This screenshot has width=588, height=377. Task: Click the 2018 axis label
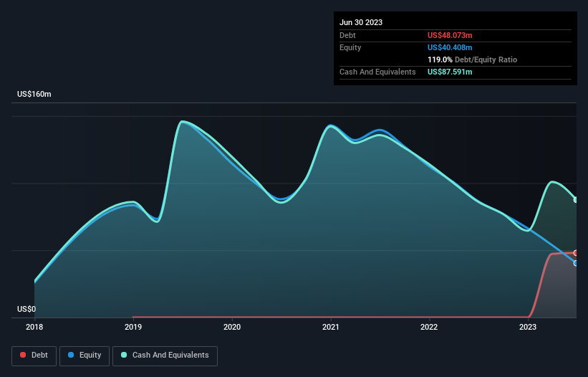(34, 327)
